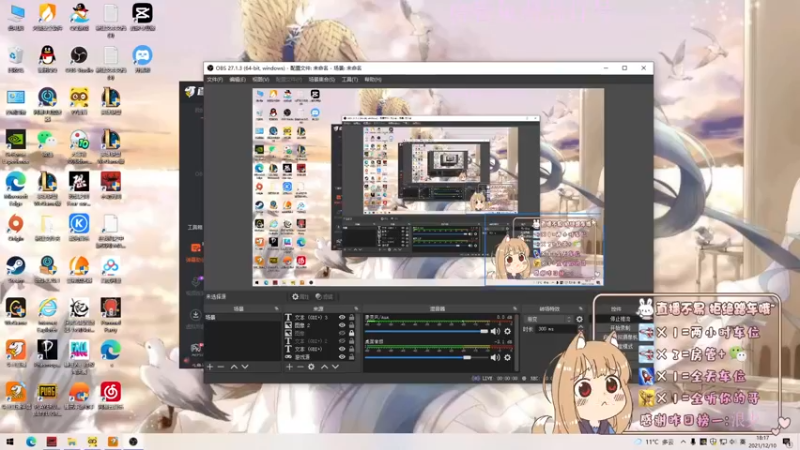The height and width of the screenshot is (450, 800).
Task: Add a new scene with the plus button
Action: [x=210, y=367]
